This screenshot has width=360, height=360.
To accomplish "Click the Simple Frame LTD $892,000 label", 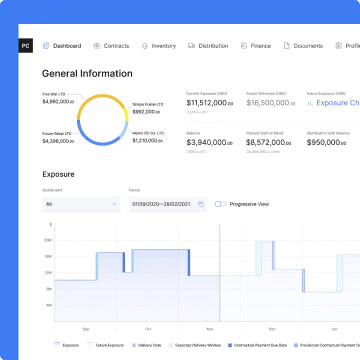I will point(148,108).
